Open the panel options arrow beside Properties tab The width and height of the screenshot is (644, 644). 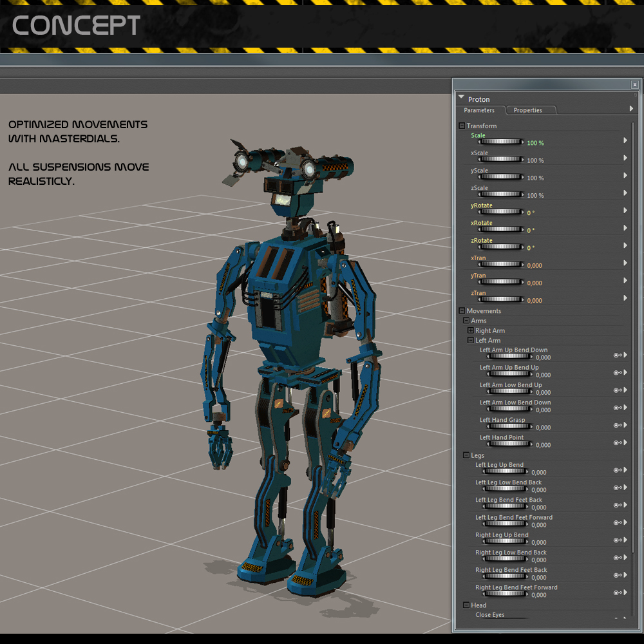tap(631, 109)
